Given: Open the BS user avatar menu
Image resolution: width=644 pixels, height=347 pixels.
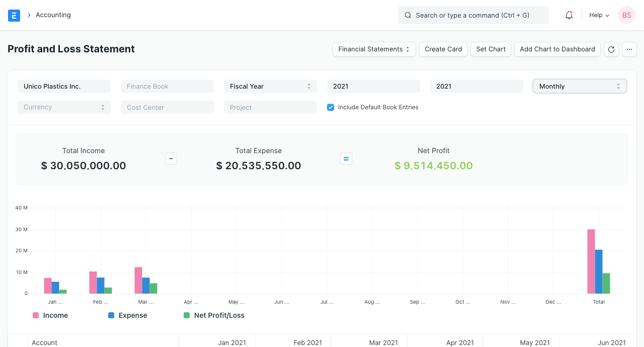Looking at the screenshot, I should tap(626, 15).
